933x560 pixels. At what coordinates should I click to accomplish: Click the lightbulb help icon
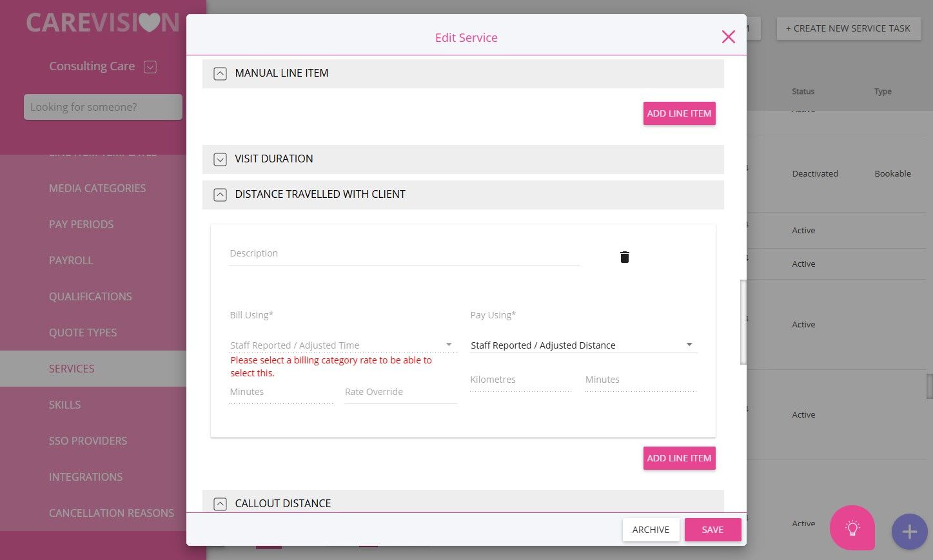(x=852, y=528)
